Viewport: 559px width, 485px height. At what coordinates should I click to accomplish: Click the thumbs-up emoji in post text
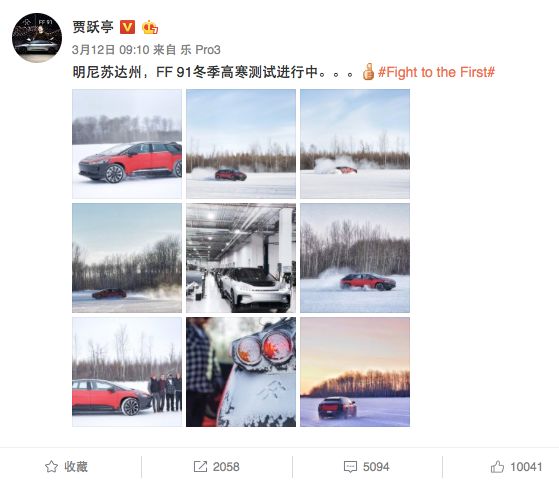coord(368,72)
